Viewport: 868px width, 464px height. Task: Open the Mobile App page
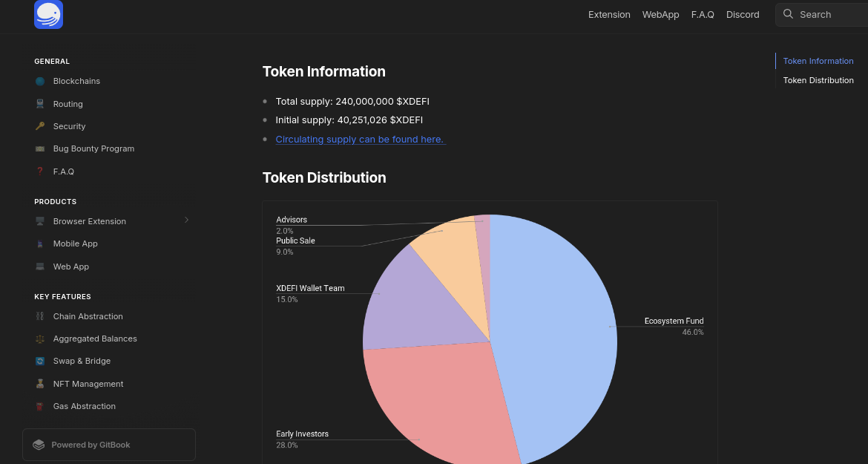[75, 244]
